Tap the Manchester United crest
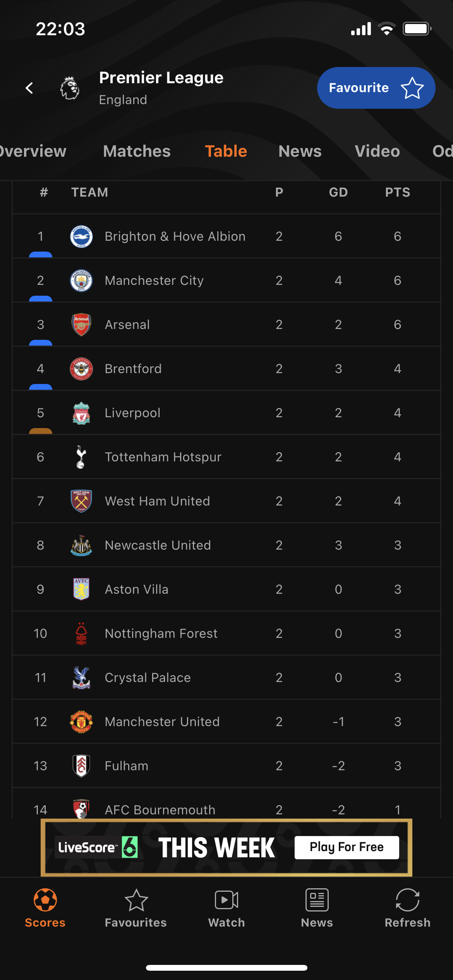Viewport: 453px width, 980px height. 81,721
